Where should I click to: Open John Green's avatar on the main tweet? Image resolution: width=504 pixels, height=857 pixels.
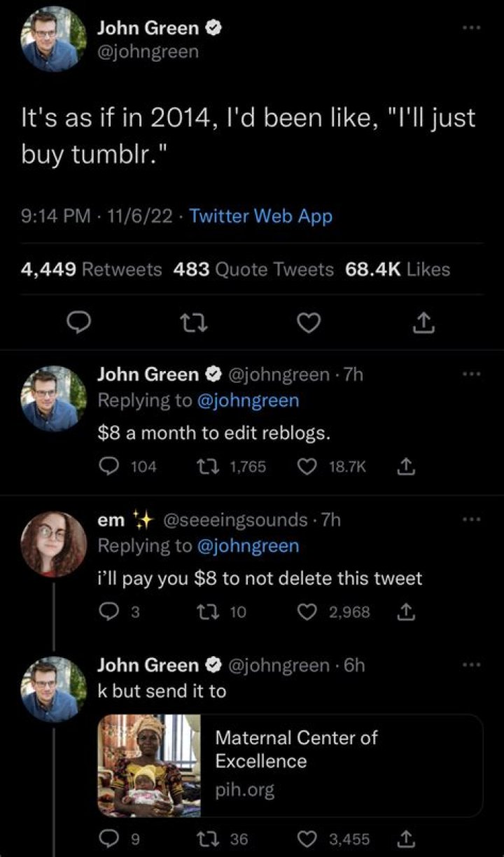(x=54, y=39)
